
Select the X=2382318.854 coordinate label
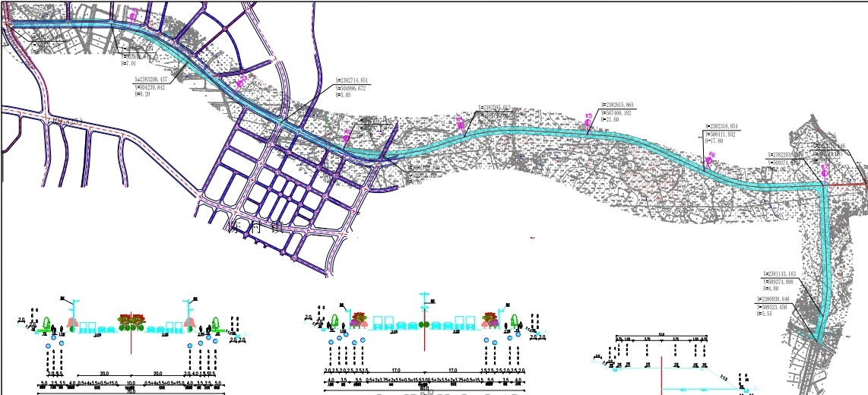(721, 126)
